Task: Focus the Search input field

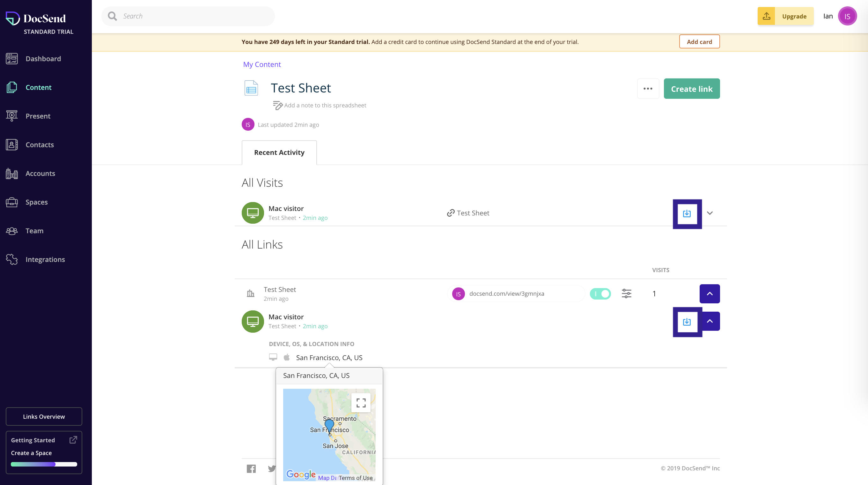Action: click(x=188, y=16)
